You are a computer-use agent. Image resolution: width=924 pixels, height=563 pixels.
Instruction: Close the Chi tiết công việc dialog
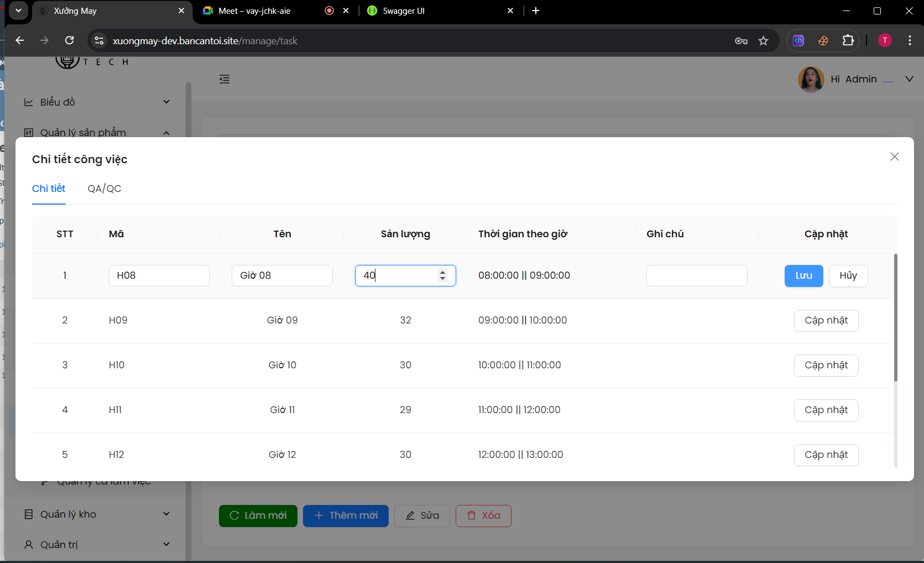click(894, 157)
